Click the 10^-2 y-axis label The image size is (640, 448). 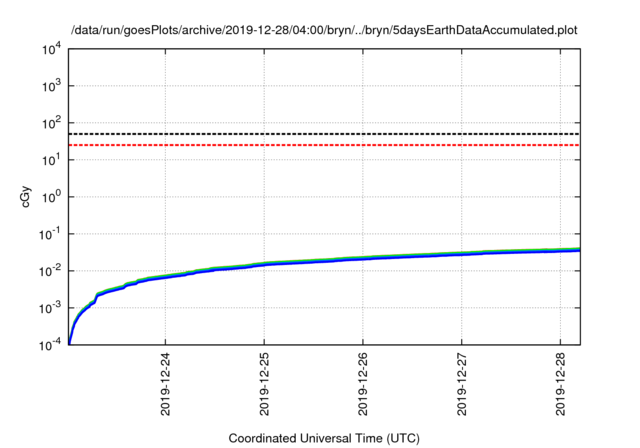click(x=50, y=271)
